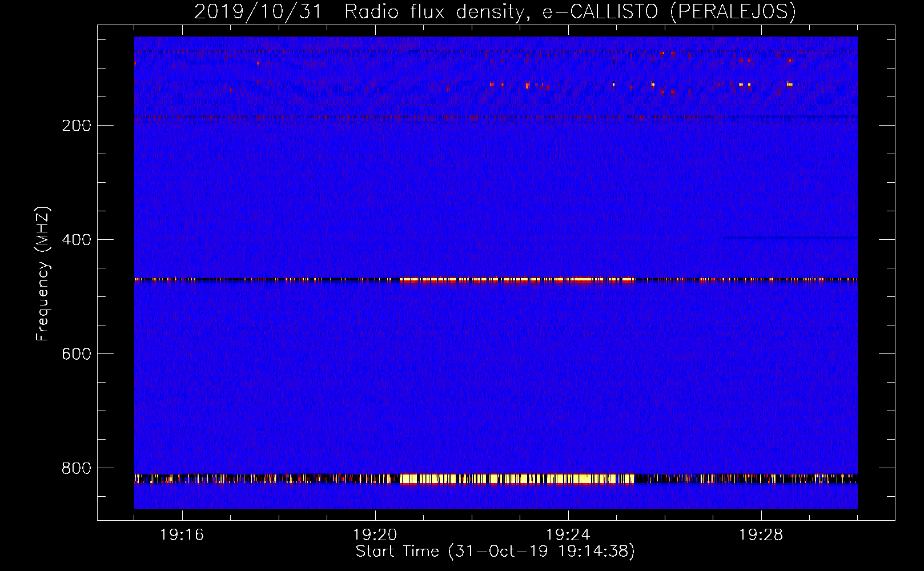Click the 800 frequency tick label

coord(76,468)
